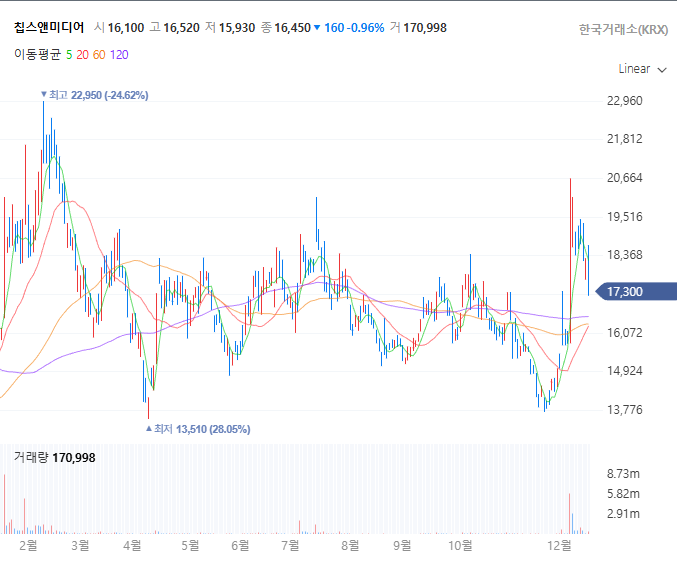
Task: Click the 8.73m volume axis label
Action: click(x=623, y=474)
